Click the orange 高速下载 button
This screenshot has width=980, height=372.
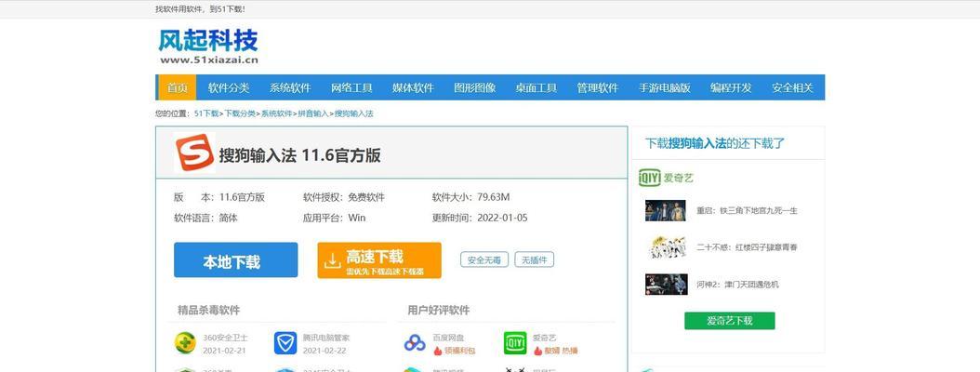pyautogui.click(x=379, y=260)
